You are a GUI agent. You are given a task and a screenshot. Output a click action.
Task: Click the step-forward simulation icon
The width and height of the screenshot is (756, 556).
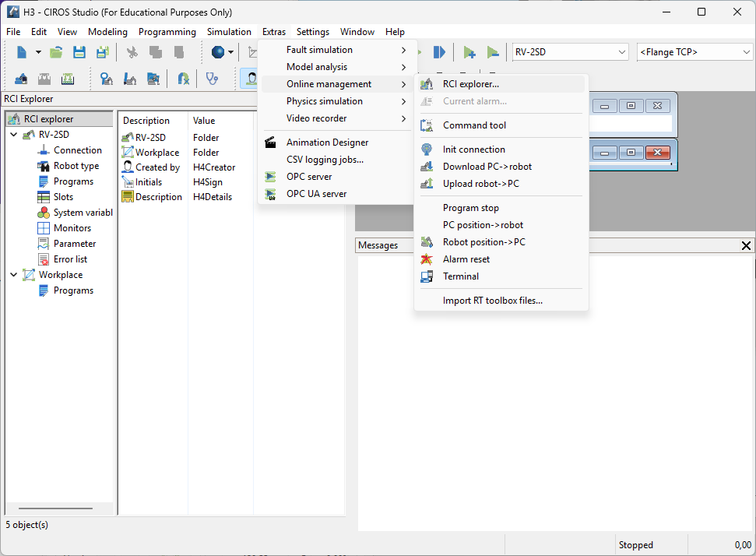439,52
